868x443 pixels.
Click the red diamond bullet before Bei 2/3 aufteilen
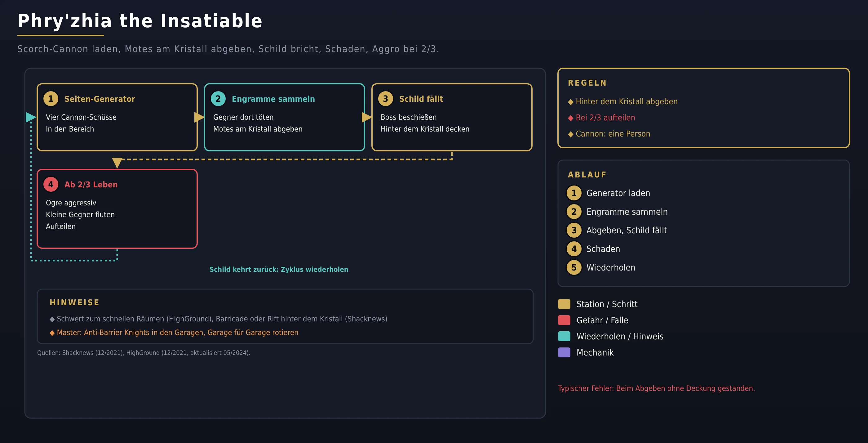(x=570, y=118)
